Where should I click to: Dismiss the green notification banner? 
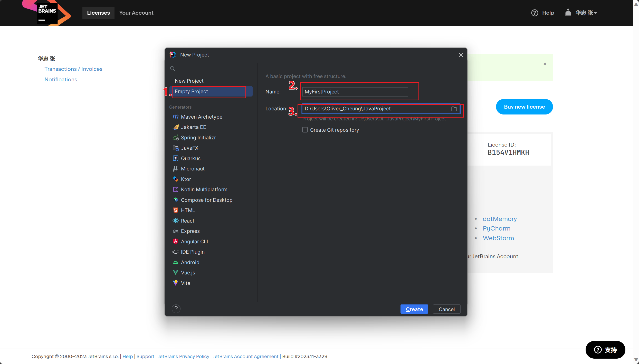coord(545,64)
